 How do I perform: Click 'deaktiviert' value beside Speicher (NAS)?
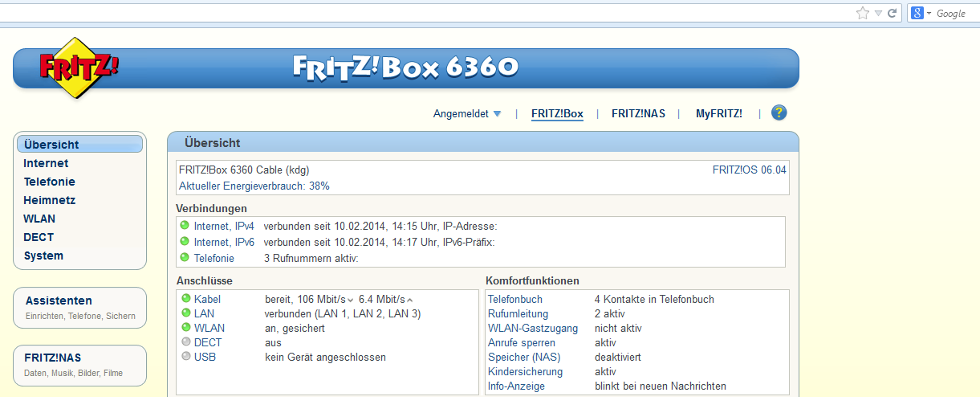pyautogui.click(x=618, y=357)
